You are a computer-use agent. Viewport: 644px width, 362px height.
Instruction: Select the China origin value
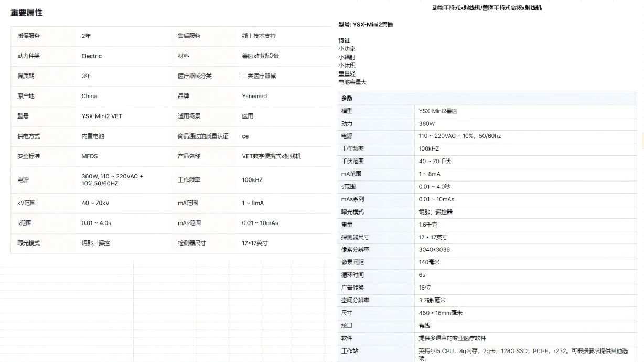tap(89, 96)
